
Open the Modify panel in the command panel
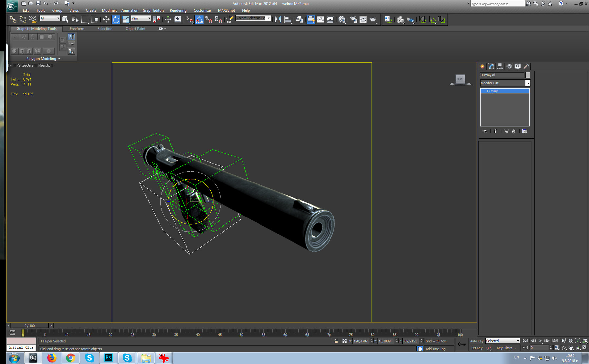(491, 66)
